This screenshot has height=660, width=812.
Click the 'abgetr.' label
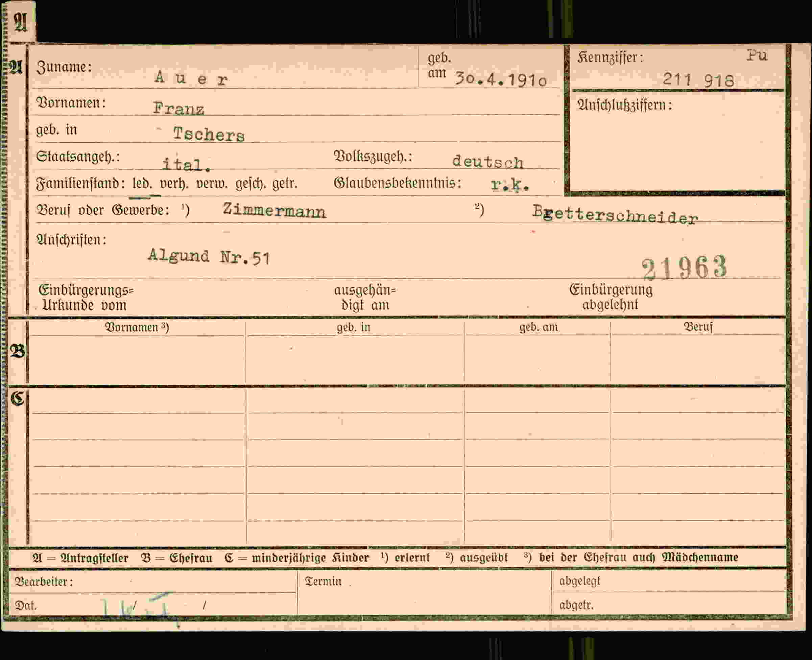[576, 605]
